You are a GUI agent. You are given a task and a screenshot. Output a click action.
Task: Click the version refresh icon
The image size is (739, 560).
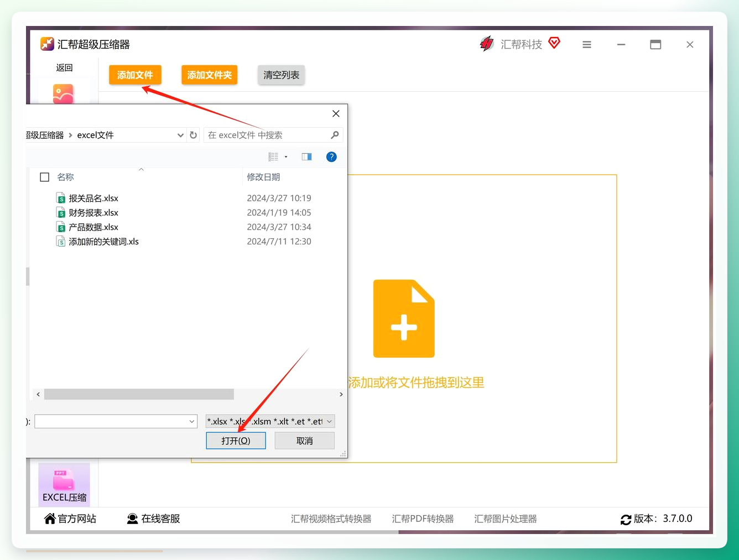click(x=626, y=520)
